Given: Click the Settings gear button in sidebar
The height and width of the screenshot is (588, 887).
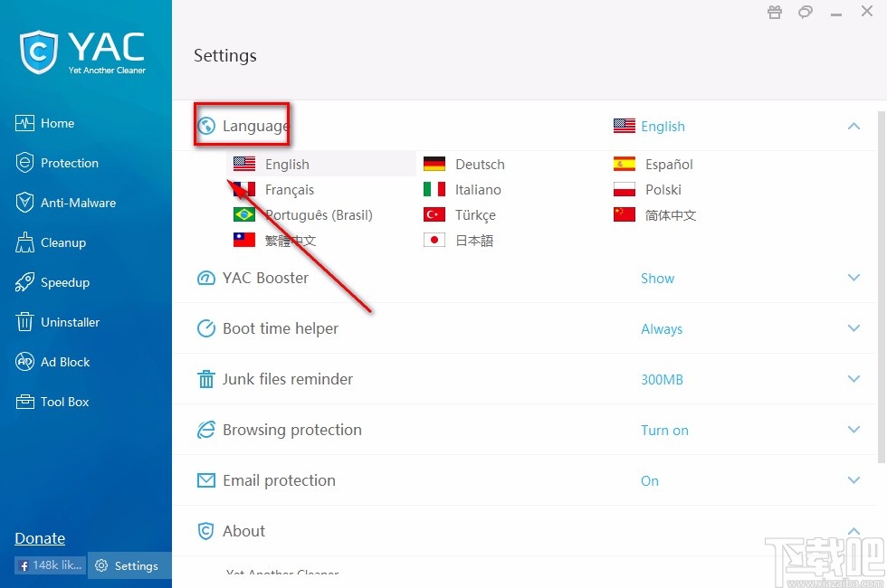Looking at the screenshot, I should pos(129,565).
